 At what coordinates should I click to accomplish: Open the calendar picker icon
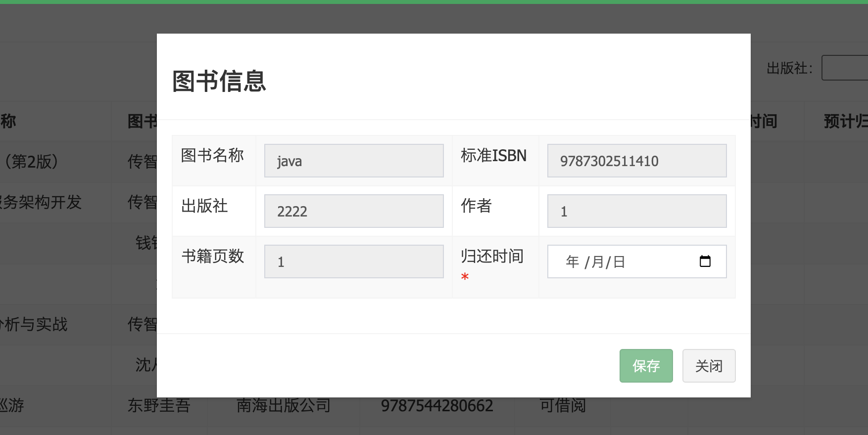(x=705, y=261)
